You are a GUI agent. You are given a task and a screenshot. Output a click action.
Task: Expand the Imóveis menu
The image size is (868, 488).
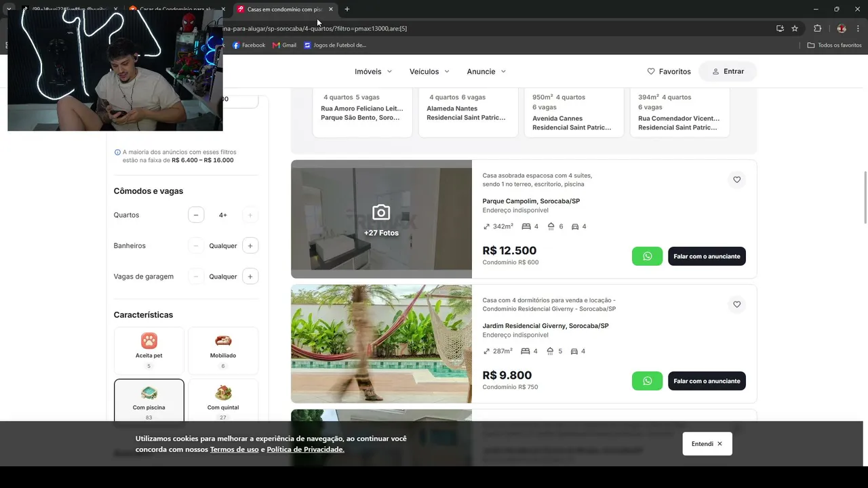click(374, 71)
